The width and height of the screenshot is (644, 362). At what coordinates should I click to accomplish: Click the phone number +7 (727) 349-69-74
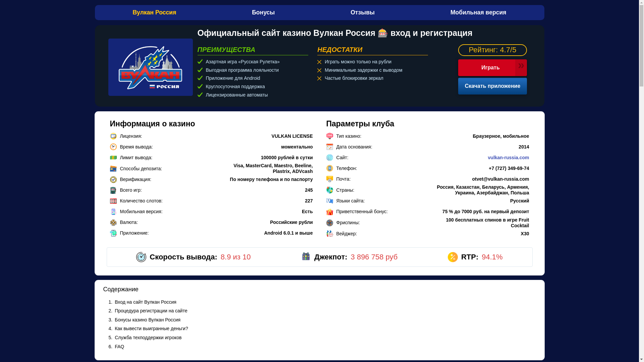(509, 168)
